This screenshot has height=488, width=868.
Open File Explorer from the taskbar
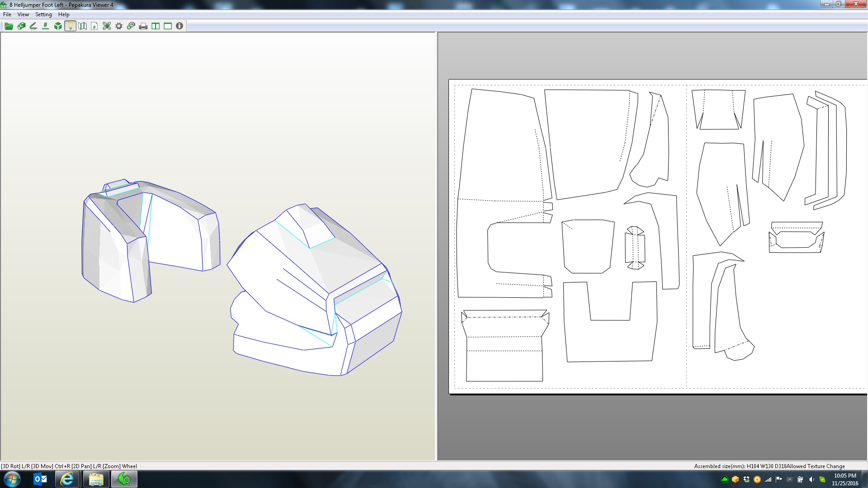(x=96, y=479)
